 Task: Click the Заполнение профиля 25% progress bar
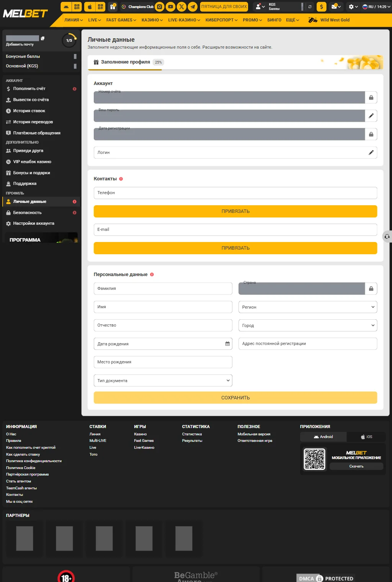coord(235,62)
